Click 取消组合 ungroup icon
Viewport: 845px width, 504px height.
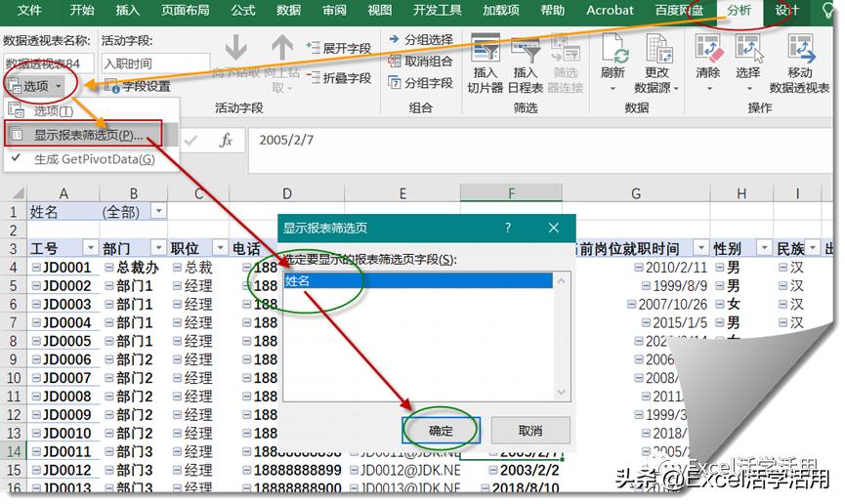click(395, 61)
